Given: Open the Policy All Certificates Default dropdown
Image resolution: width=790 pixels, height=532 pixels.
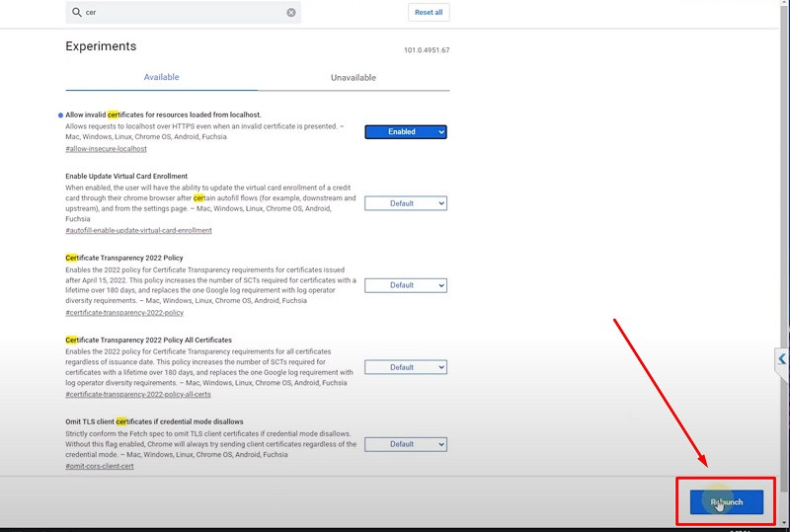Looking at the screenshot, I should click(405, 367).
